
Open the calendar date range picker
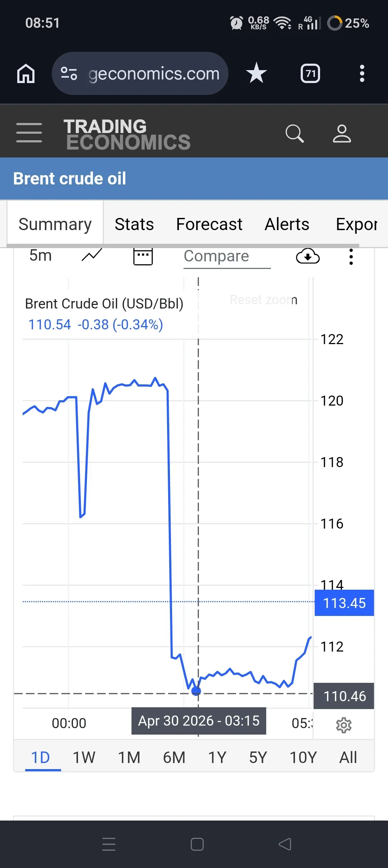tap(143, 256)
